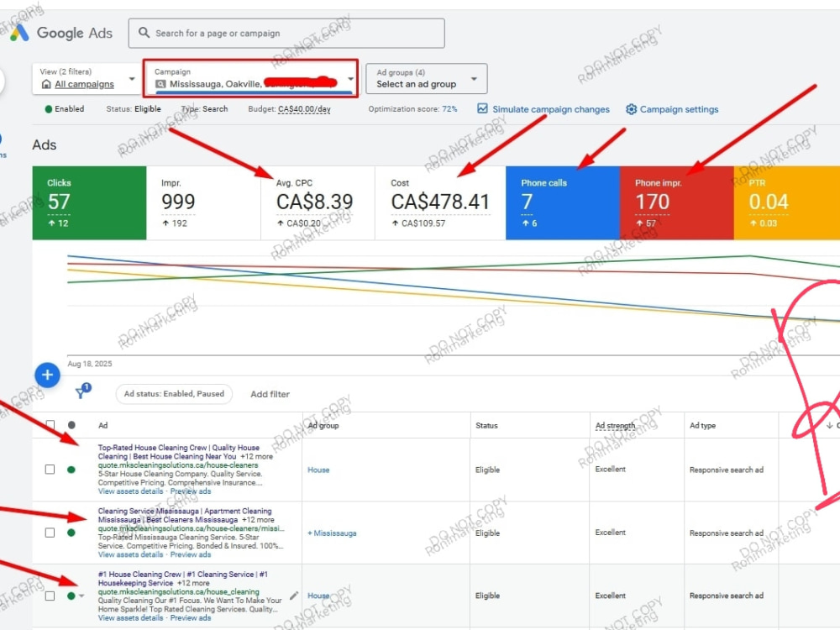Click the sort arrow in the last column header
Screen dimensions: 840x630
(x=829, y=425)
